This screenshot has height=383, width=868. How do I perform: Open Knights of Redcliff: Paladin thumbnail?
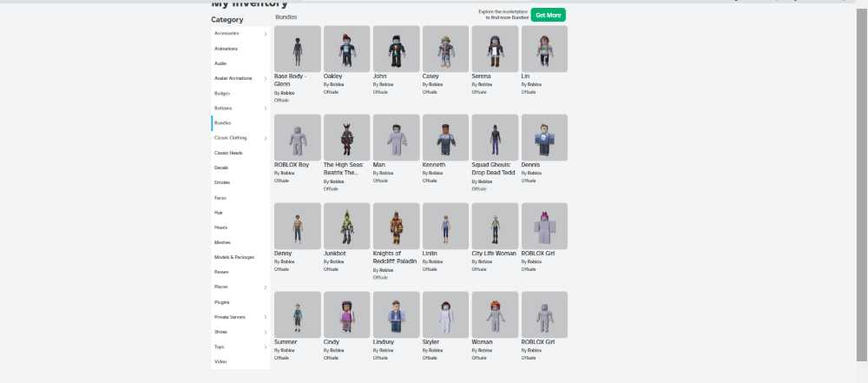[x=397, y=226]
